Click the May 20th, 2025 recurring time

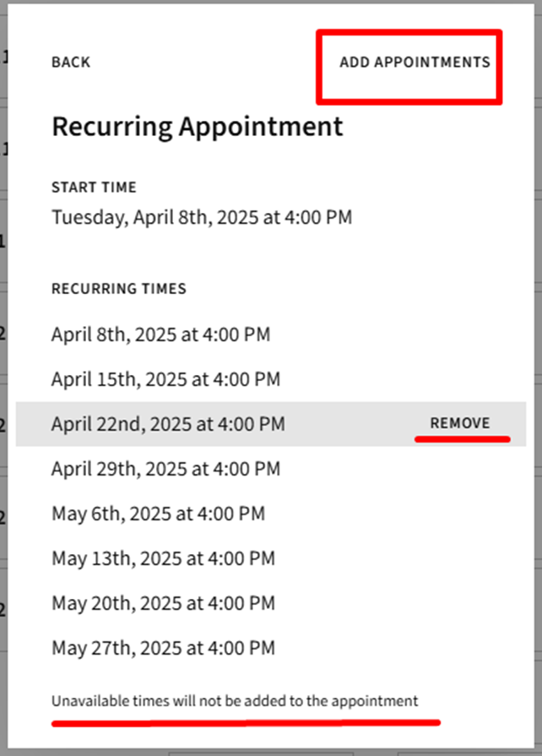(x=163, y=603)
